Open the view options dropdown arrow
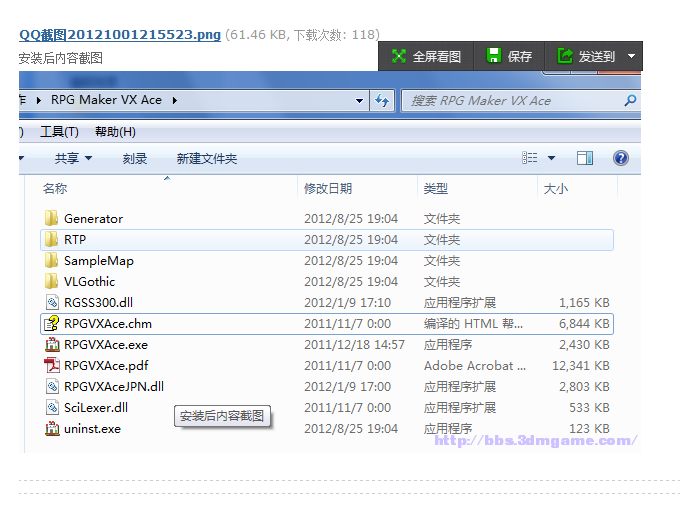The height and width of the screenshot is (510, 680). point(551,158)
